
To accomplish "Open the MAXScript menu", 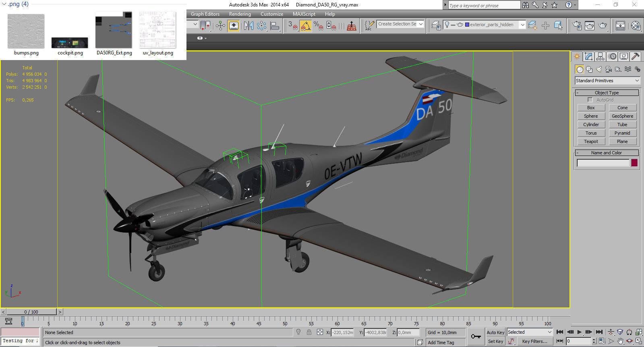I will (x=304, y=14).
